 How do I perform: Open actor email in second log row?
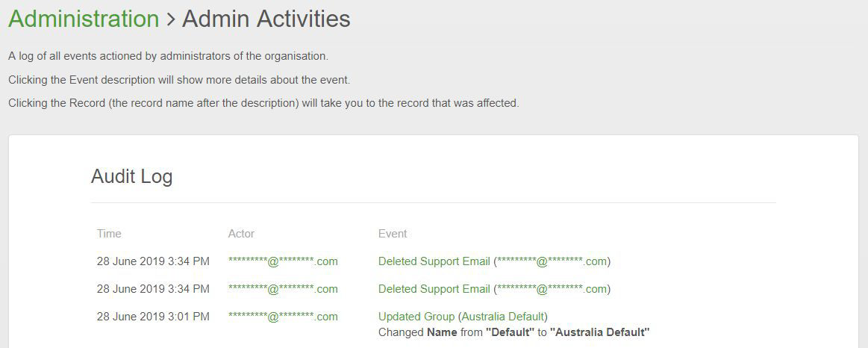(x=283, y=289)
